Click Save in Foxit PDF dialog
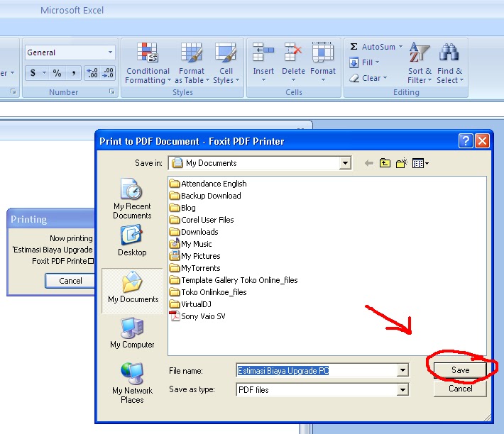 pyautogui.click(x=460, y=370)
